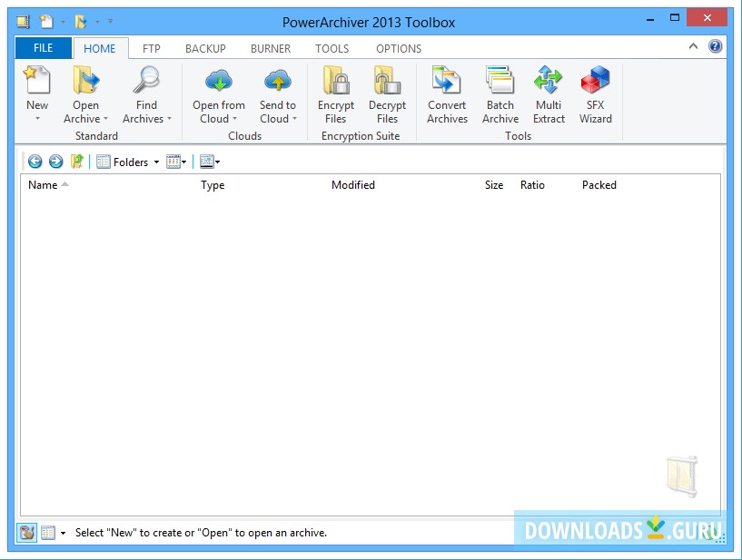
Task: Switch to the FTP tab
Action: point(152,49)
